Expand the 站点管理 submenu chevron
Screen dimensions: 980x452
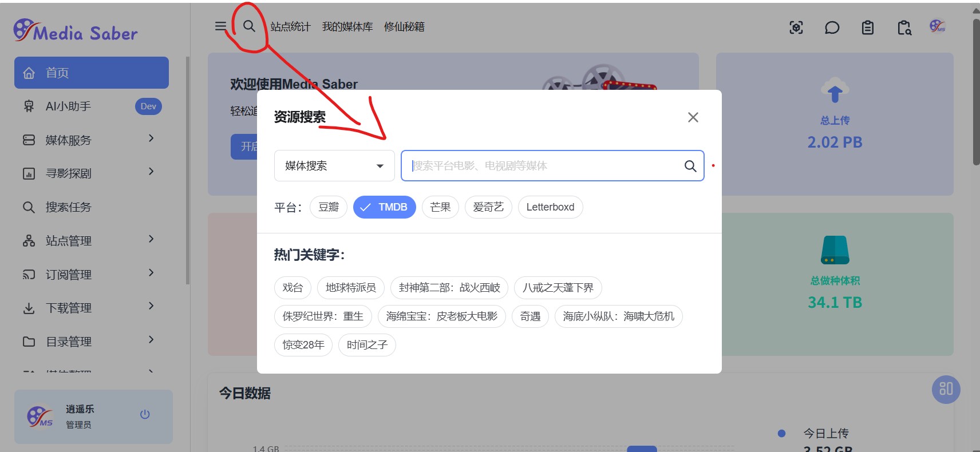pos(151,239)
